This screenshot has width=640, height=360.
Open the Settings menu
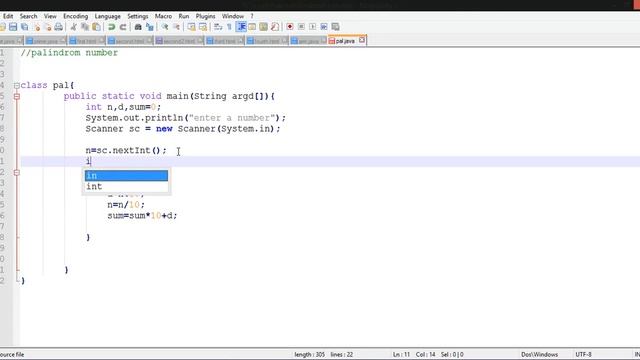[138, 16]
